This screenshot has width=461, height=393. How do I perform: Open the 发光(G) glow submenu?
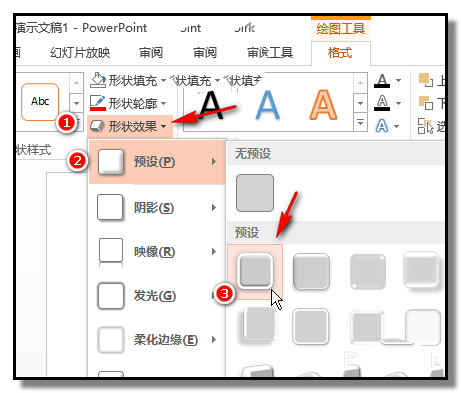coord(157,296)
